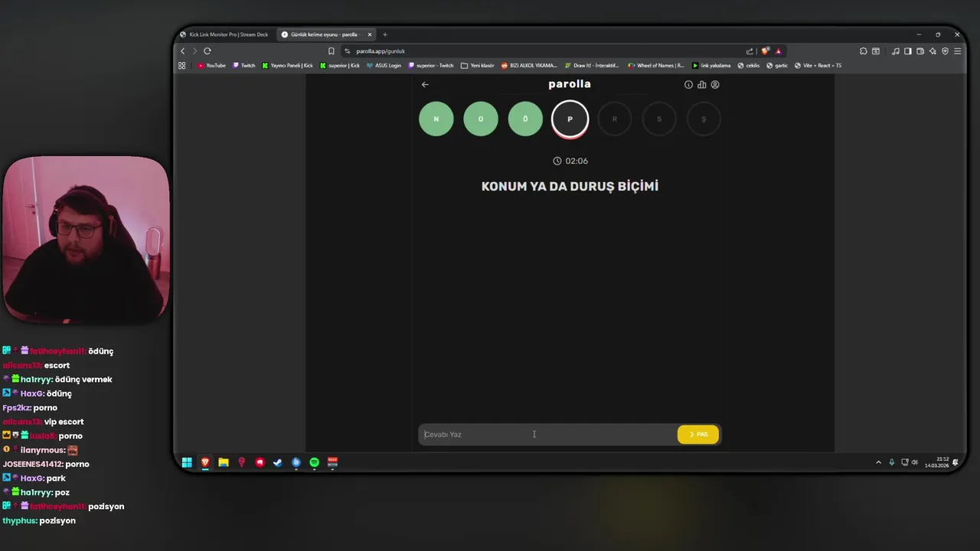Open the parolla user profile icon
Image resolution: width=980 pixels, height=551 pixels.
(x=715, y=85)
